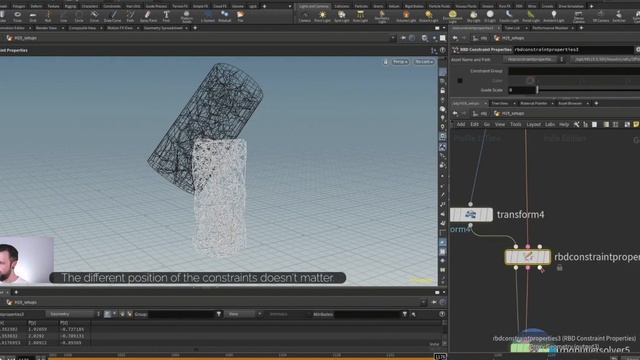The height and width of the screenshot is (360, 640).
Task: Click the Switcher shelf tool
Action: point(619,16)
